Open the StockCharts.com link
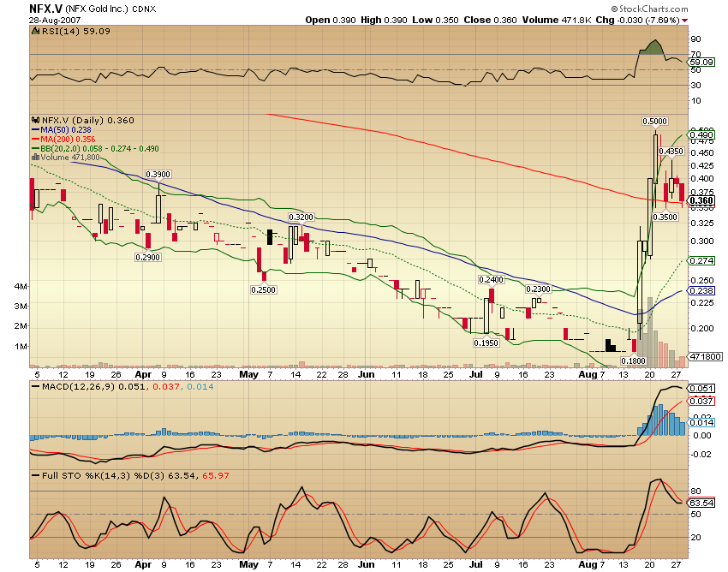This screenshot has width=728, height=572. click(653, 9)
